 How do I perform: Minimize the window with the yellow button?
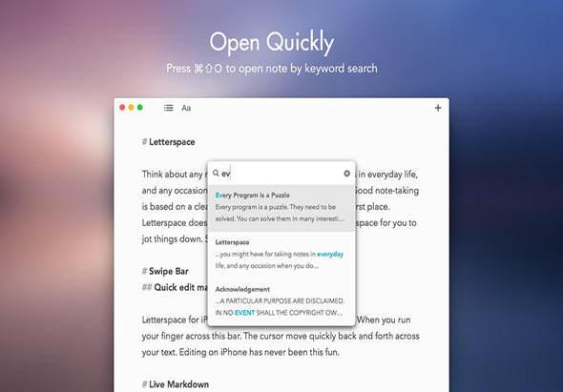(131, 108)
